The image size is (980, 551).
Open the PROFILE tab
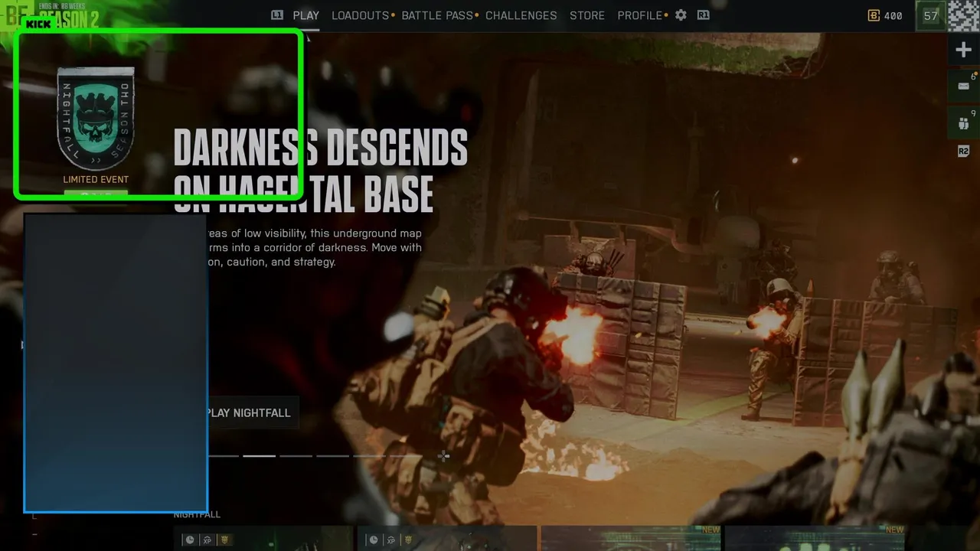point(640,15)
